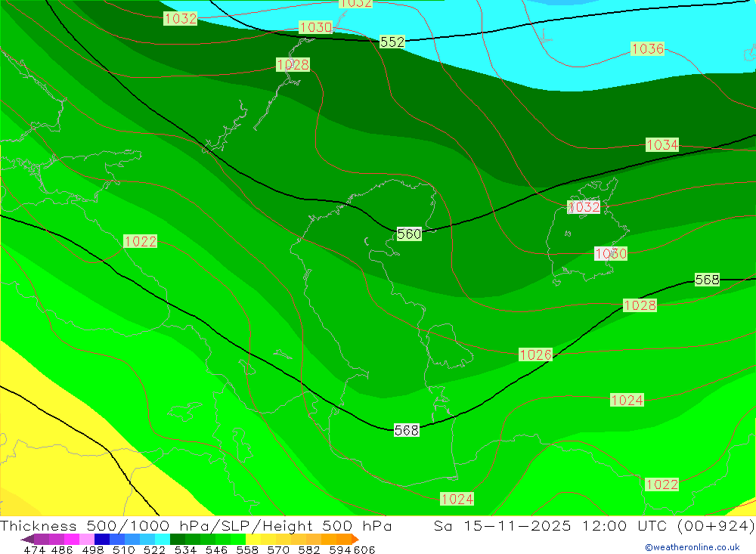Click the 1034 pressure isobar label
This screenshot has width=756, height=554.
tap(662, 144)
